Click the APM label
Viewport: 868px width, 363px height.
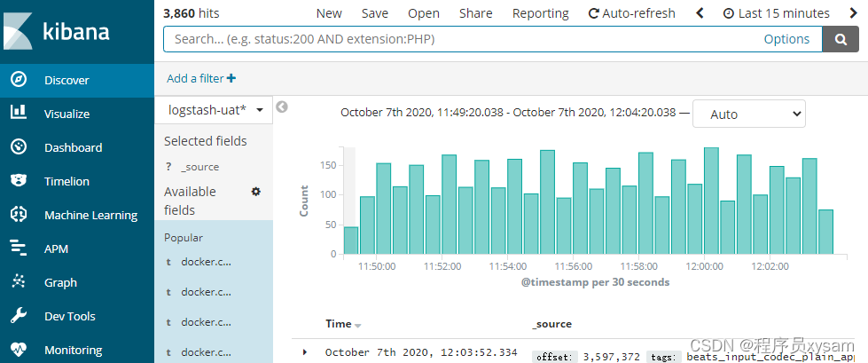click(56, 249)
